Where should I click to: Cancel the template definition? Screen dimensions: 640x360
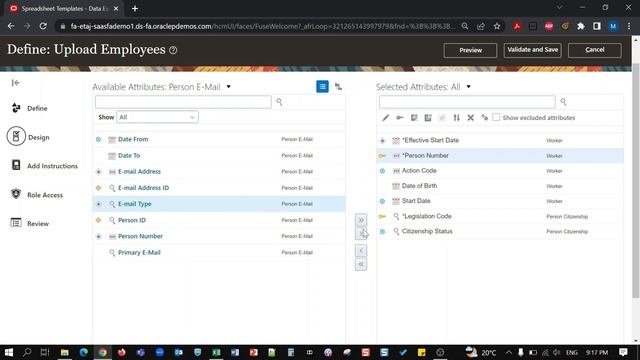click(594, 50)
